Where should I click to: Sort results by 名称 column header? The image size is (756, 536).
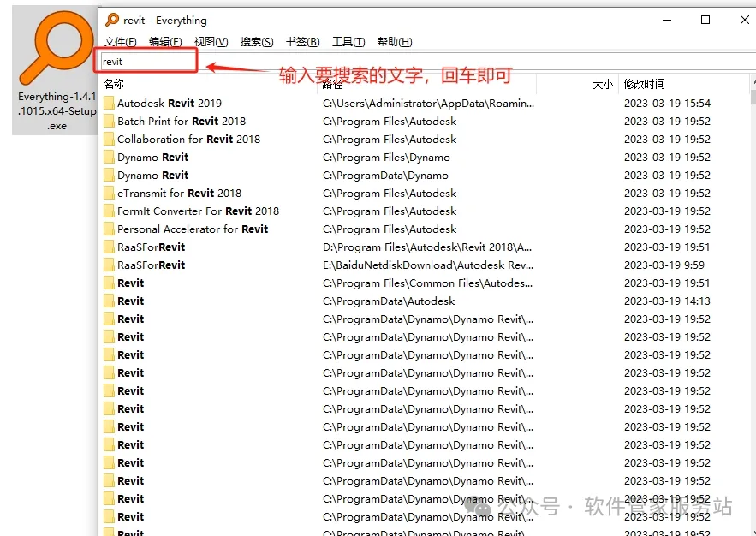[114, 85]
